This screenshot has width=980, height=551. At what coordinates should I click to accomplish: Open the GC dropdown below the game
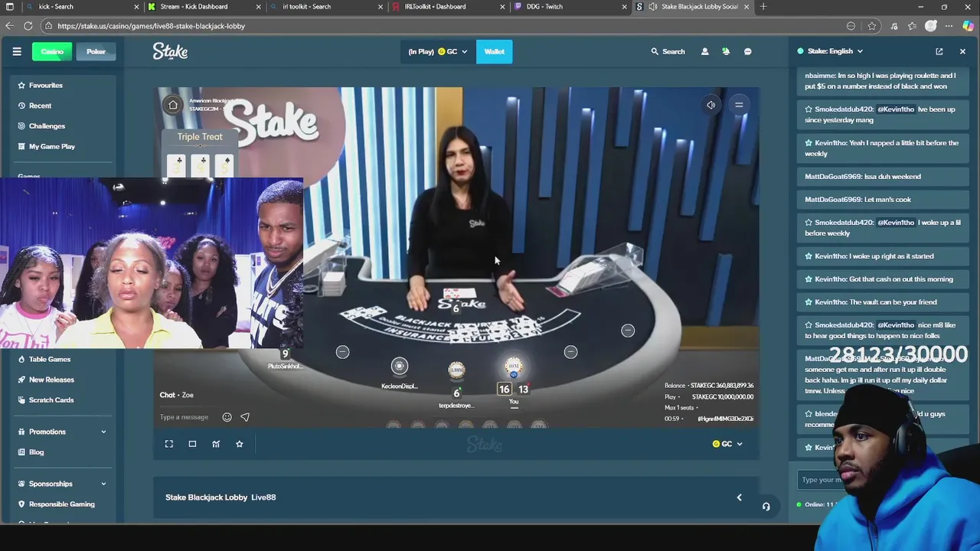[x=727, y=444]
